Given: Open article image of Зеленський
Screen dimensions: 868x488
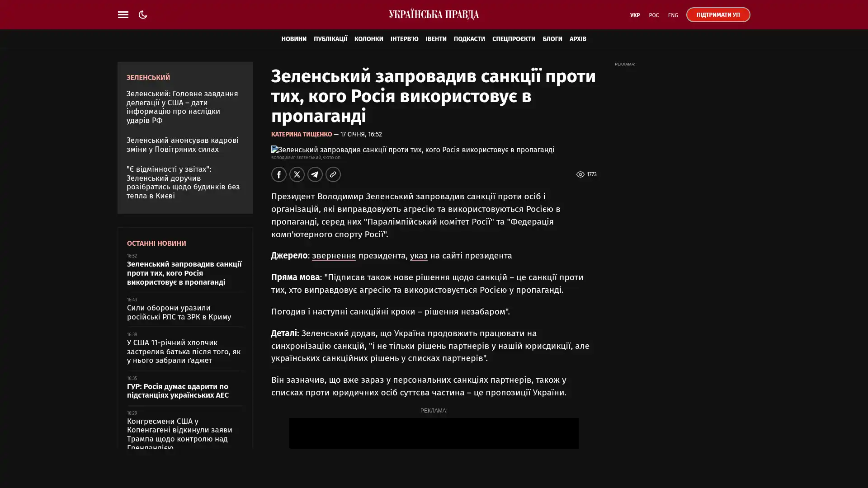Looking at the screenshot, I should [412, 150].
